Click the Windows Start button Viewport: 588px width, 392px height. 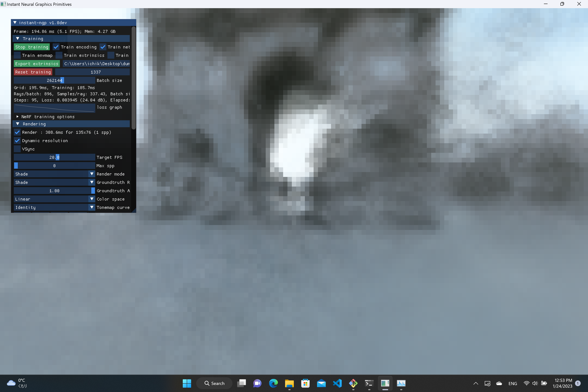(187, 383)
